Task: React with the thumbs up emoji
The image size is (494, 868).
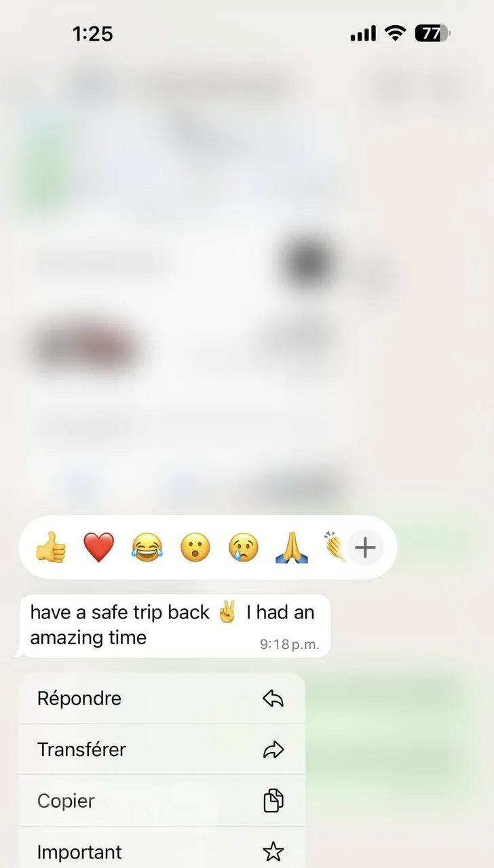Action: [x=51, y=547]
